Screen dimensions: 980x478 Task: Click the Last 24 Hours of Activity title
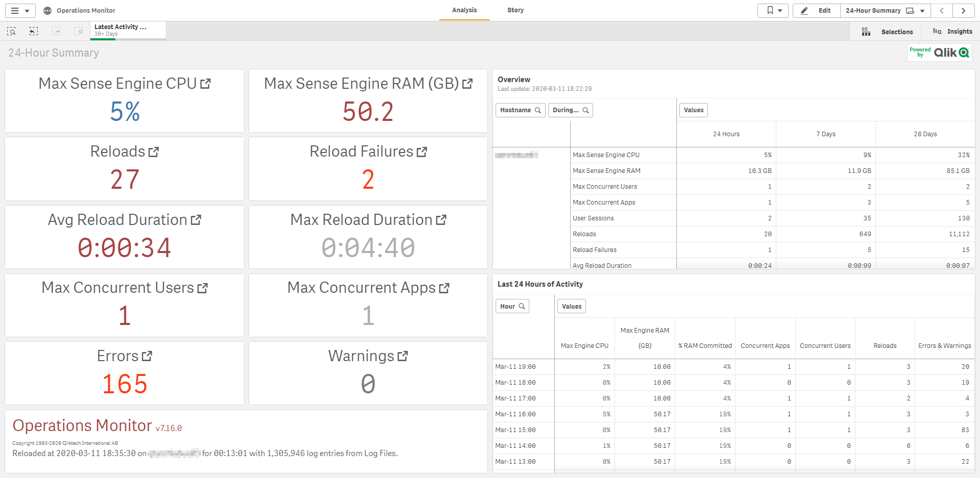click(540, 284)
